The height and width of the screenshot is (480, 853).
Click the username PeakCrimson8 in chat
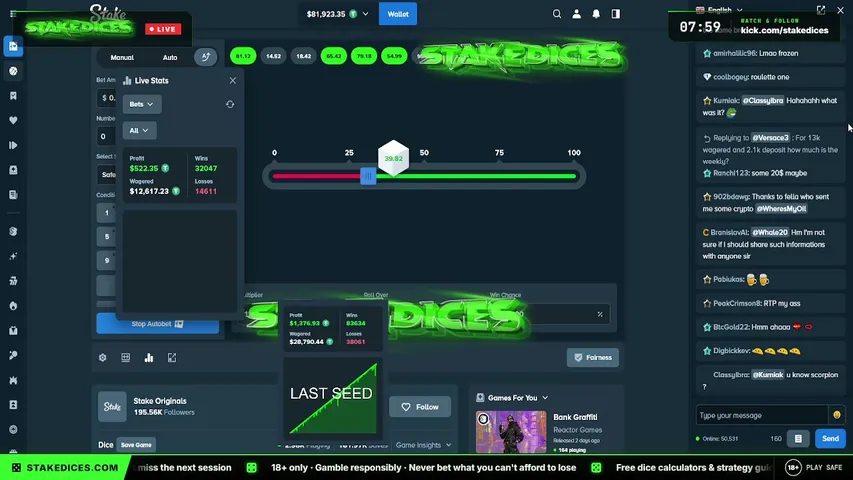point(738,304)
